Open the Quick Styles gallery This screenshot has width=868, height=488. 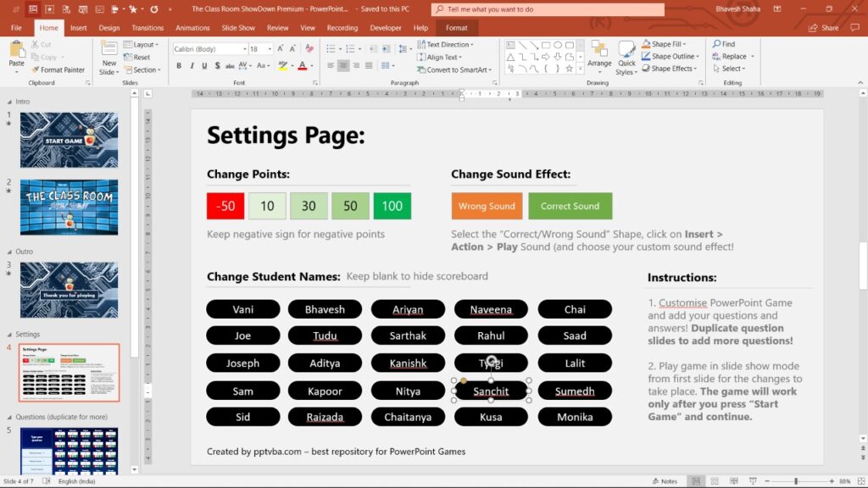pyautogui.click(x=626, y=58)
